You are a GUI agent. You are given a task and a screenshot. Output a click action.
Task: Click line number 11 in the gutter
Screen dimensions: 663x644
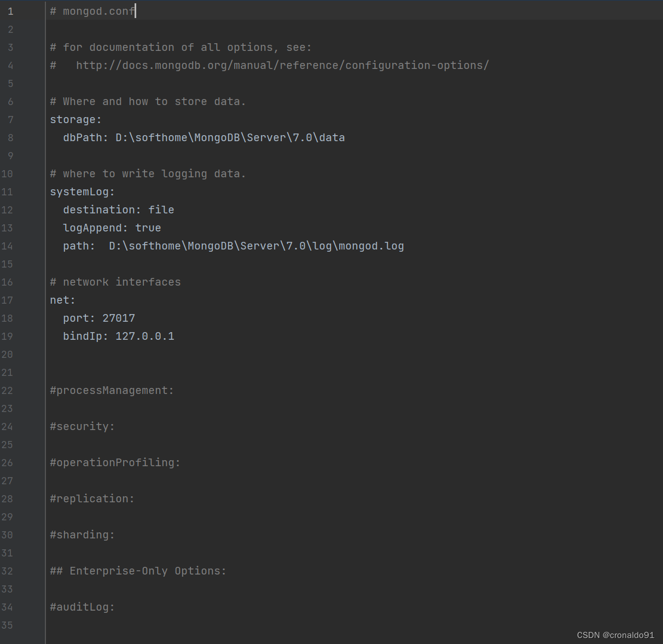coord(7,192)
